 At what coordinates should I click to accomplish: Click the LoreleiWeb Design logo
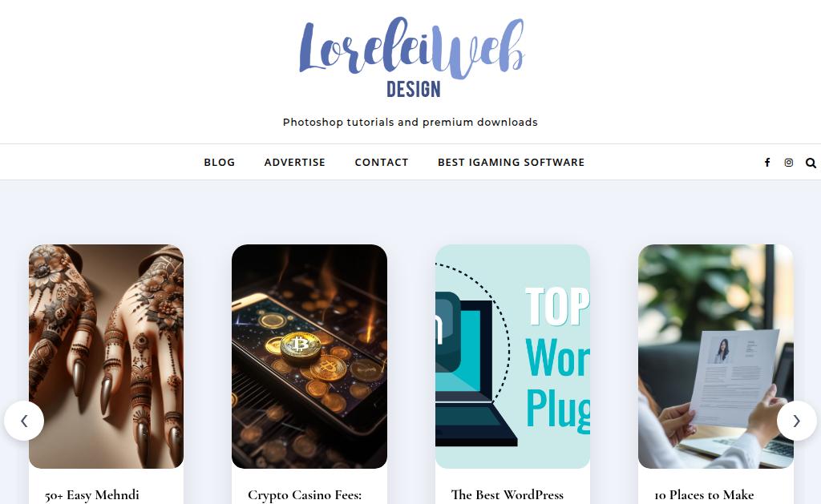(x=411, y=58)
